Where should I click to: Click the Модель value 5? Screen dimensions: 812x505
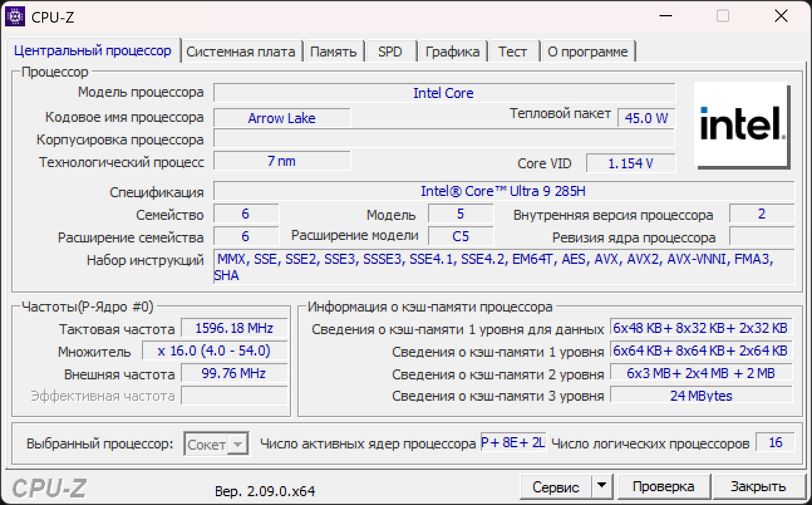[x=461, y=214]
